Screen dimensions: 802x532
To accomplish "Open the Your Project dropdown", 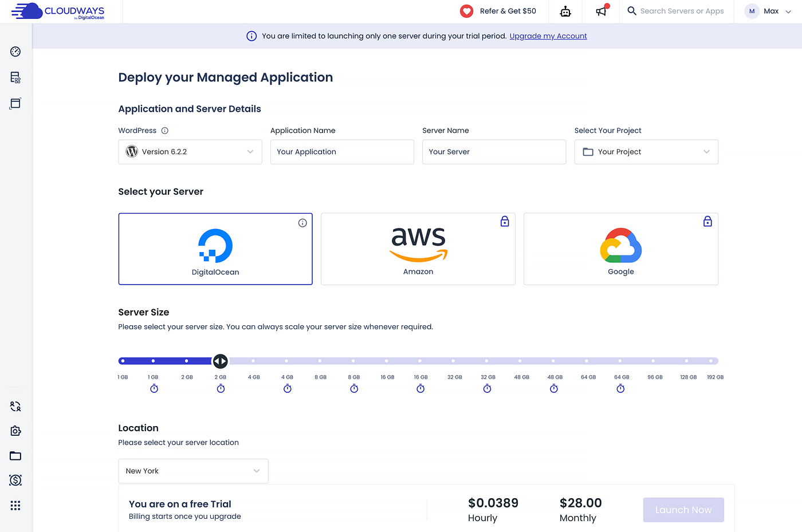I will click(x=646, y=152).
